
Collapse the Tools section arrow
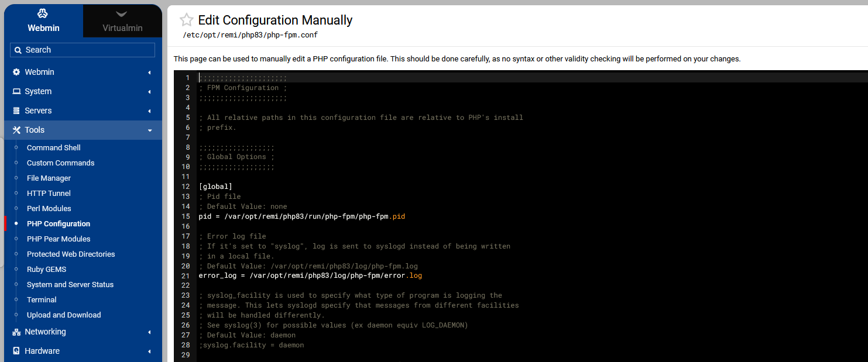coord(149,130)
